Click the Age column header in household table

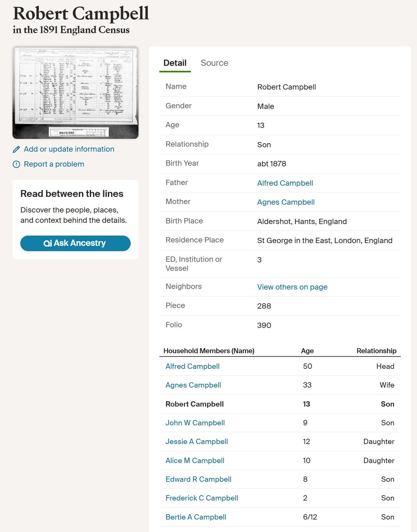(307, 351)
